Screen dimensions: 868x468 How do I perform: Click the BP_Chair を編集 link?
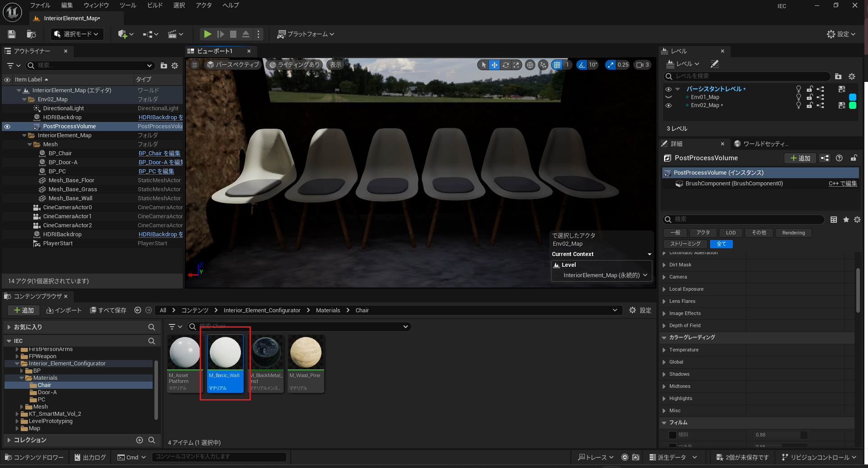[159, 153]
